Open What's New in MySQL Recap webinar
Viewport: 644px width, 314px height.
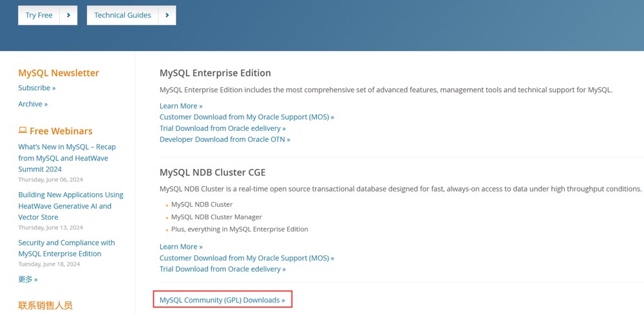click(x=67, y=158)
